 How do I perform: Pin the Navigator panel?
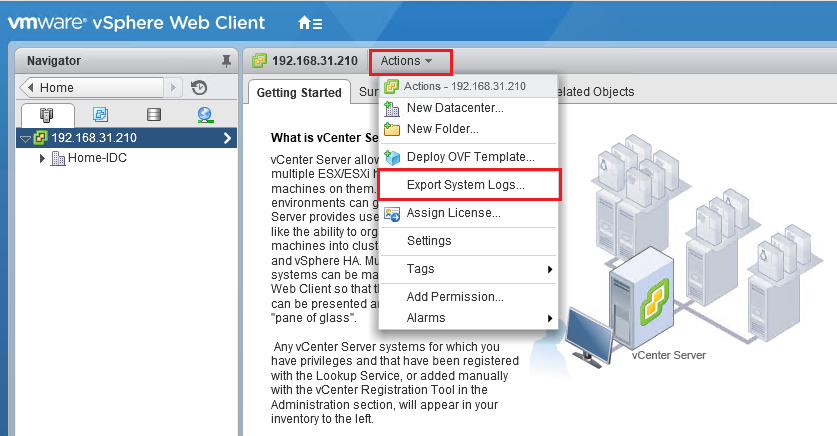[x=226, y=61]
